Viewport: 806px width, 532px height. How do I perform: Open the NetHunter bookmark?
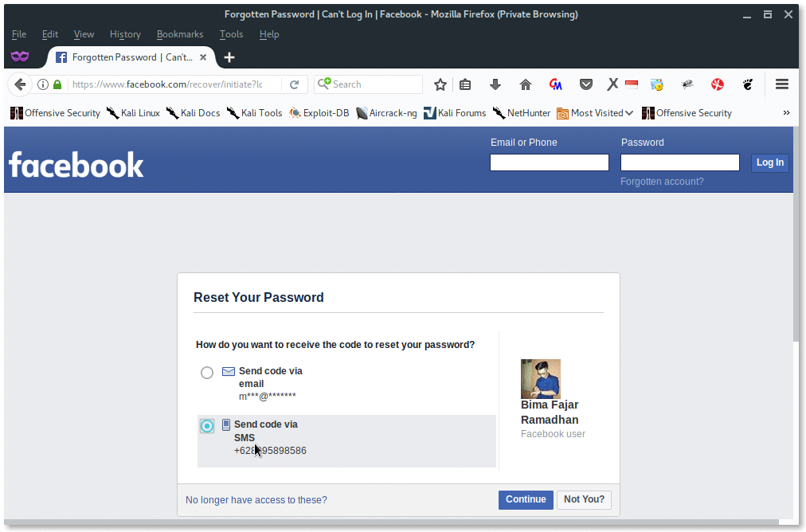click(521, 113)
